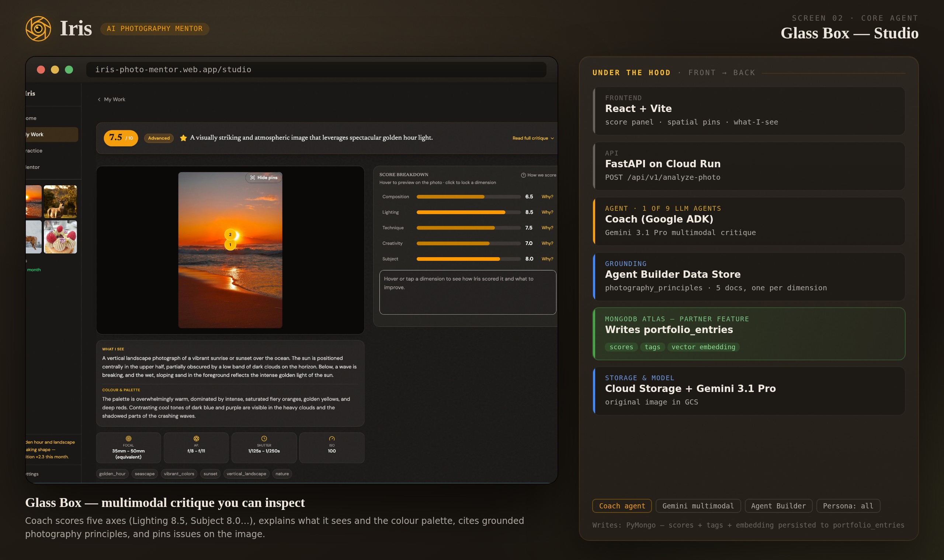Click the Technique score bar
The image size is (944, 560).
[469, 228]
